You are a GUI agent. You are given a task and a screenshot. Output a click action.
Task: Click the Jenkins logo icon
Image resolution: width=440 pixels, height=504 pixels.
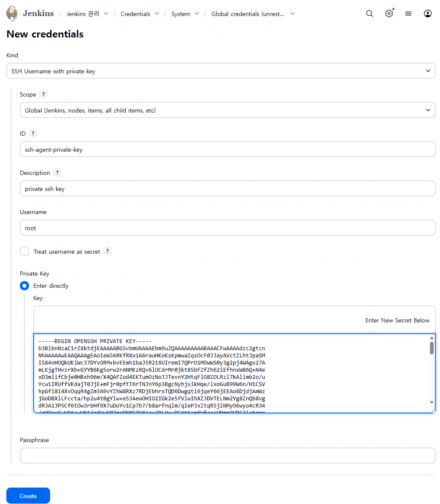(x=12, y=13)
